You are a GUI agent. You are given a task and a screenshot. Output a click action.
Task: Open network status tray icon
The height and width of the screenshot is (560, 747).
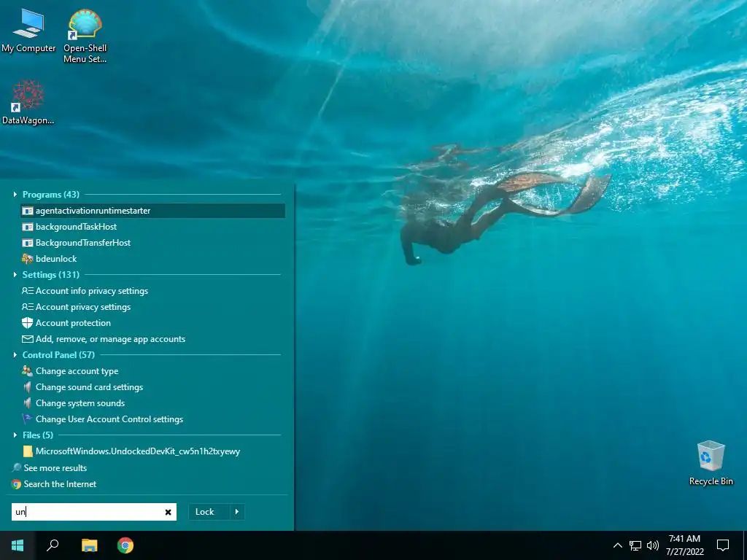point(635,545)
